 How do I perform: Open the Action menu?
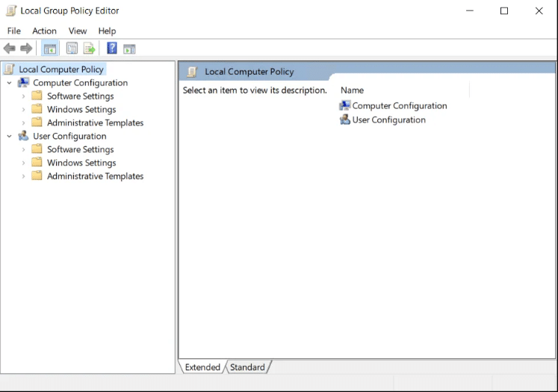[x=44, y=31]
